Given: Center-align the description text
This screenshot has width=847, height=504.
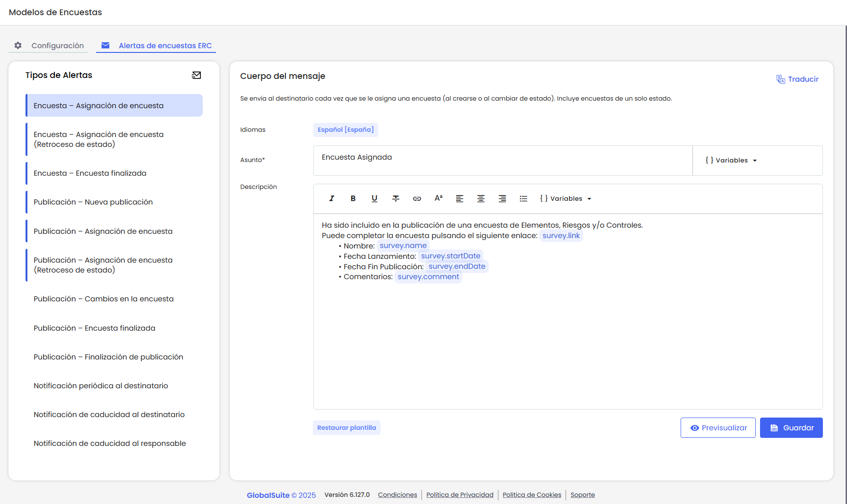Looking at the screenshot, I should [x=481, y=198].
